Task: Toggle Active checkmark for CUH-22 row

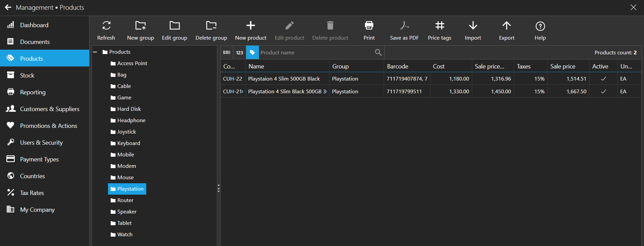Action: click(603, 79)
